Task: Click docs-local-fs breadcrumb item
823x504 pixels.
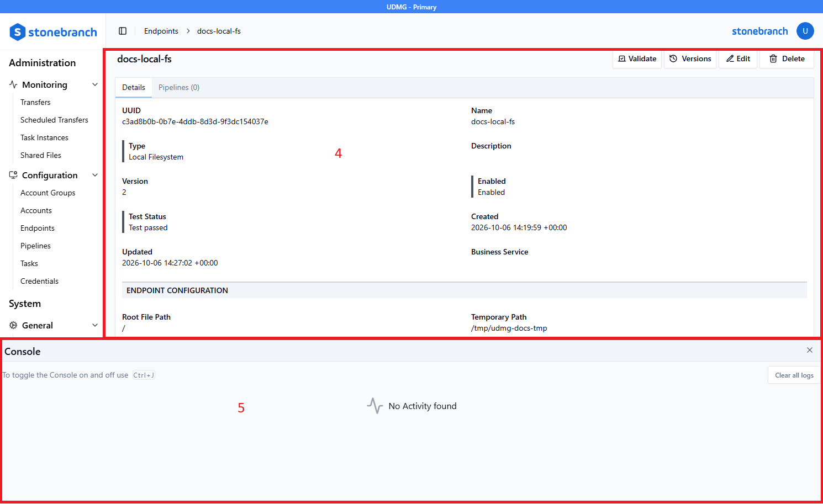Action: coord(219,31)
